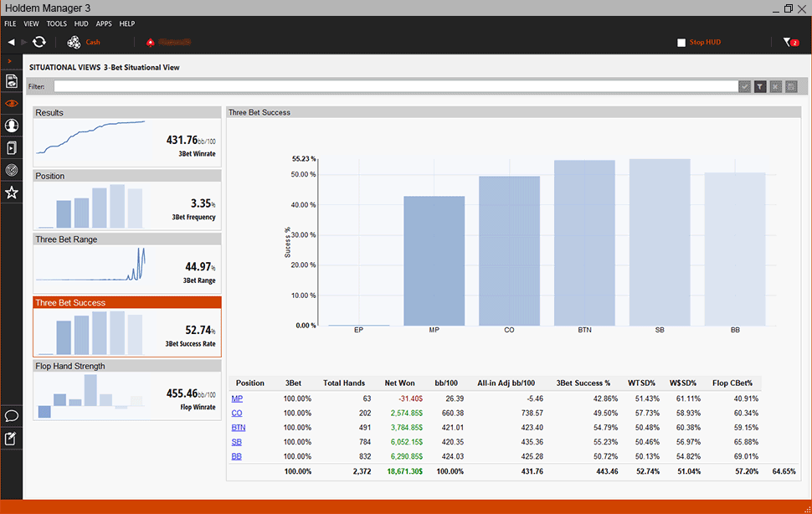Open the HUD menu
The height and width of the screenshot is (514, 812).
[x=81, y=23]
